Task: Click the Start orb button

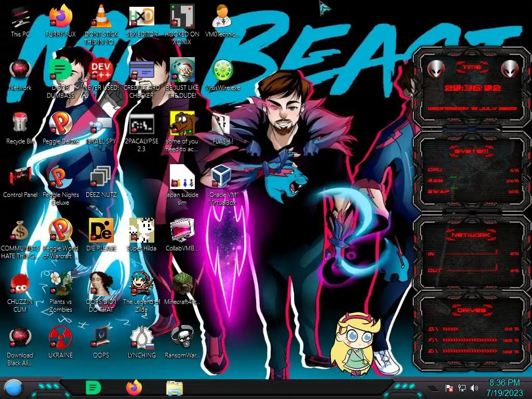Action: click(x=13, y=388)
